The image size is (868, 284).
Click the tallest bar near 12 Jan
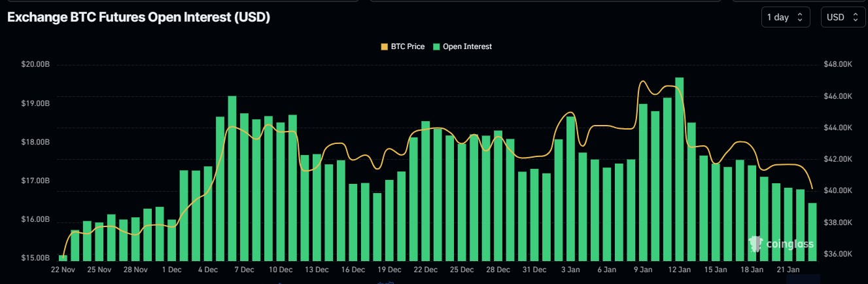pyautogui.click(x=679, y=169)
